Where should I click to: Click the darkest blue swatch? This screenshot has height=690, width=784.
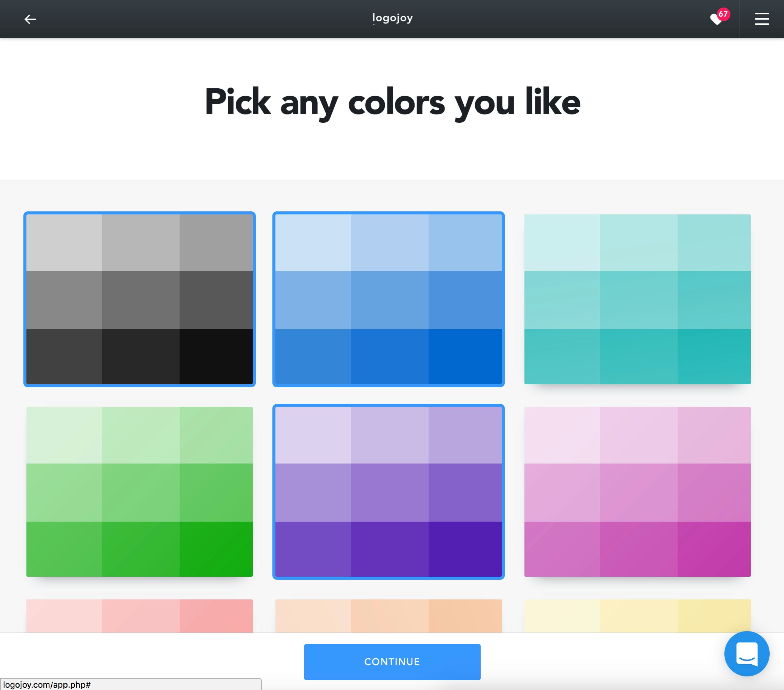coord(465,357)
